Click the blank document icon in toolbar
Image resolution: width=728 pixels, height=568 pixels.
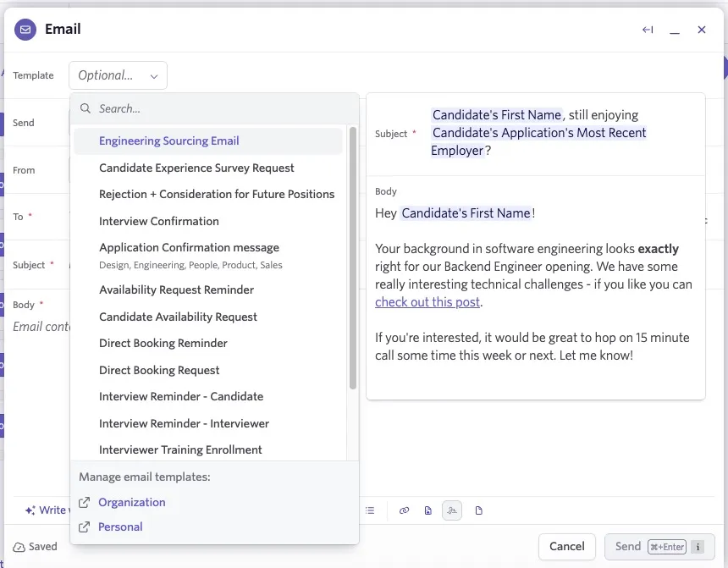(478, 510)
